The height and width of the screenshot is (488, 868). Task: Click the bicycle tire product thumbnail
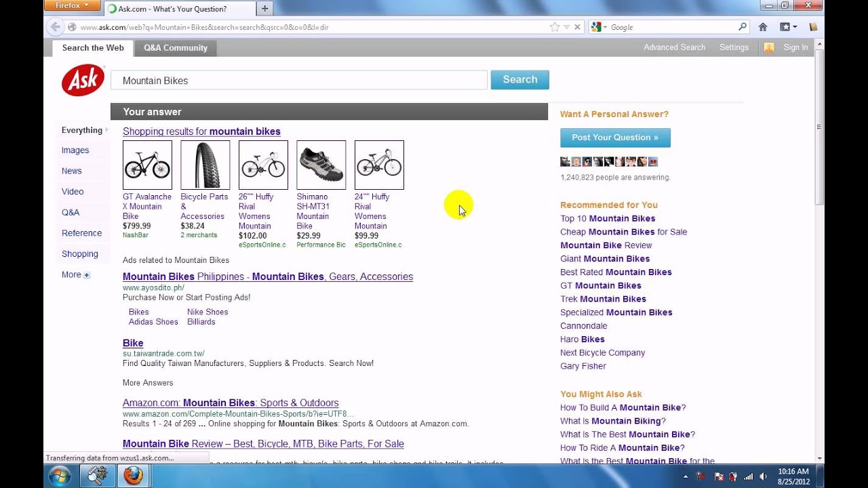pos(205,165)
